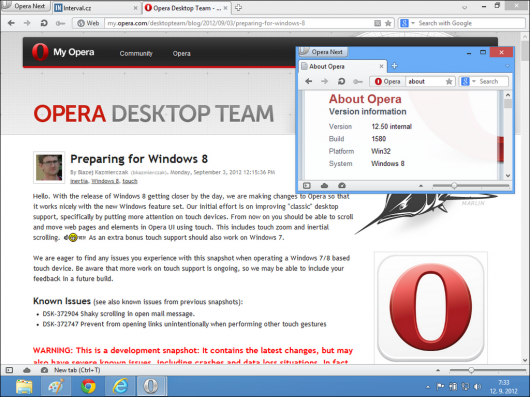This screenshot has height=397, width=530.
Task: Click the Search field in About window
Action: 493,81
